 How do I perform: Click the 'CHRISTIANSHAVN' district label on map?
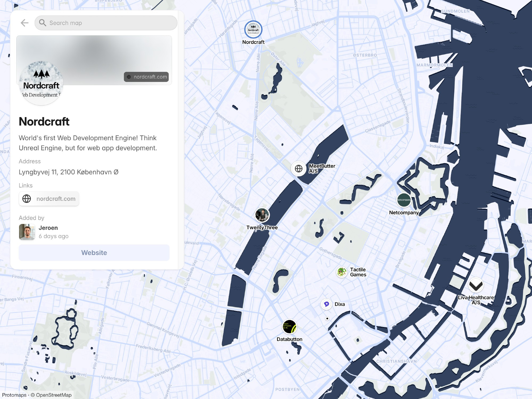click(396, 361)
